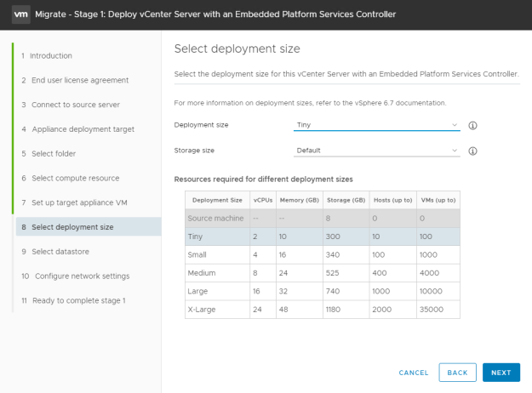The height and width of the screenshot is (393, 532).
Task: Click storage value 740 in Large row
Action: click(333, 291)
